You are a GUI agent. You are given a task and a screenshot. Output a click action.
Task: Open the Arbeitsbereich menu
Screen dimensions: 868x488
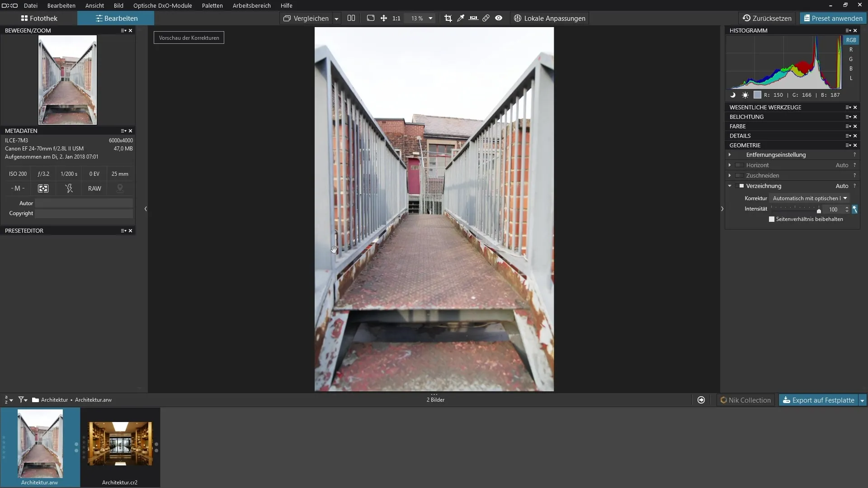[x=252, y=5]
